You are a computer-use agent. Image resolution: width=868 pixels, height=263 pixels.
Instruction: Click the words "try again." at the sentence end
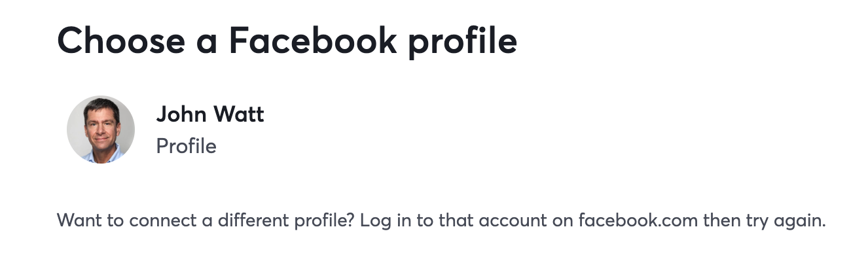tap(786, 220)
